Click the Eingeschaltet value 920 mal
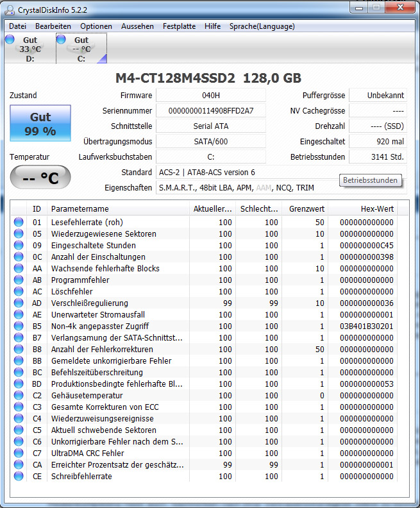420x508 pixels. point(378,142)
